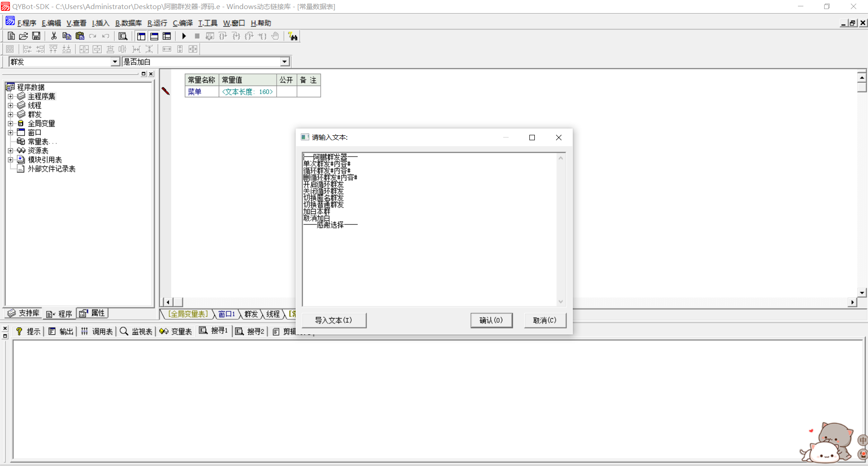Click the Open file folder icon

tap(24, 36)
